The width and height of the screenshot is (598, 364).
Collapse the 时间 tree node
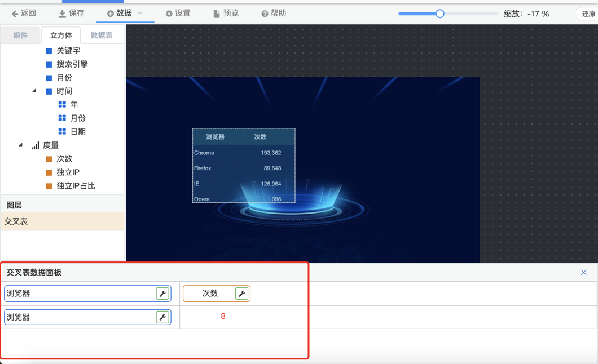(x=34, y=91)
